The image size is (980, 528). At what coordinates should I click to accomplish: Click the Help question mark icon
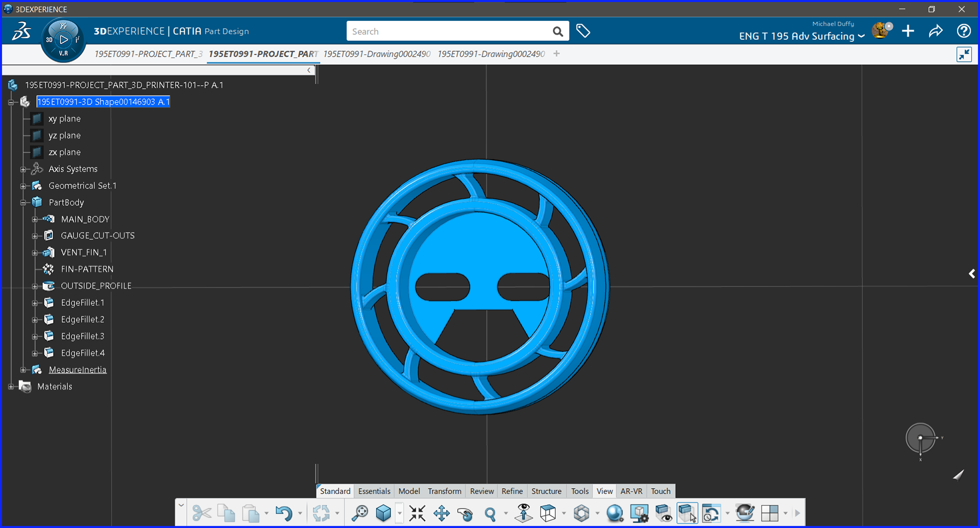964,31
